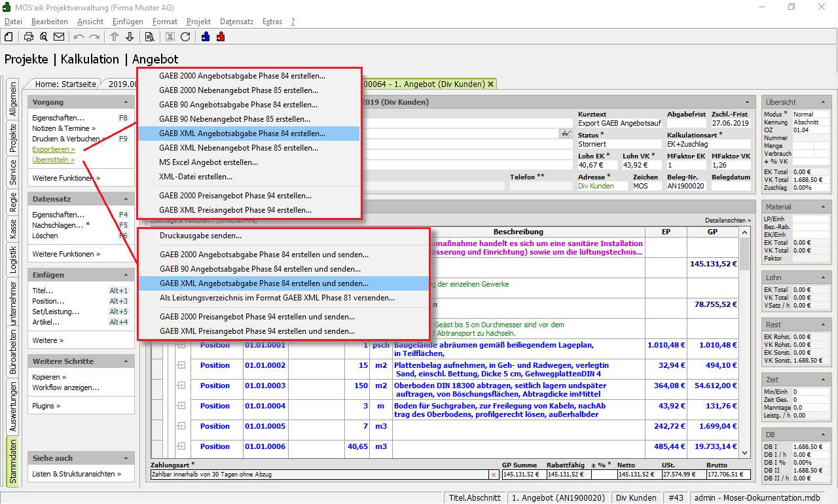Click the new document toolbar icon
This screenshot has width=838, height=504.
coord(9,37)
